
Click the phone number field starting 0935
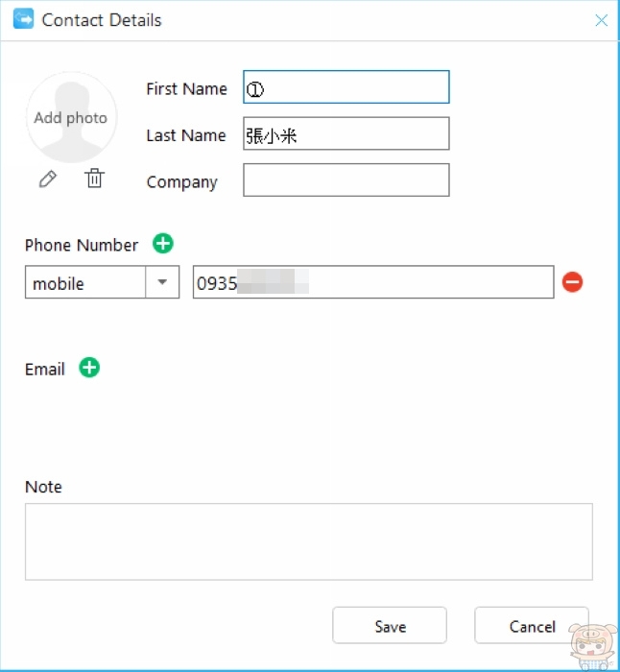[372, 283]
